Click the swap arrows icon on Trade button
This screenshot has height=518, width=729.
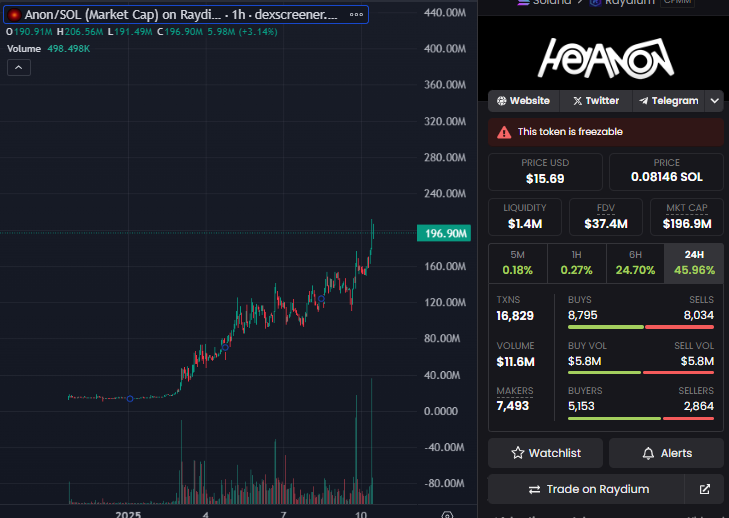[x=534, y=490]
